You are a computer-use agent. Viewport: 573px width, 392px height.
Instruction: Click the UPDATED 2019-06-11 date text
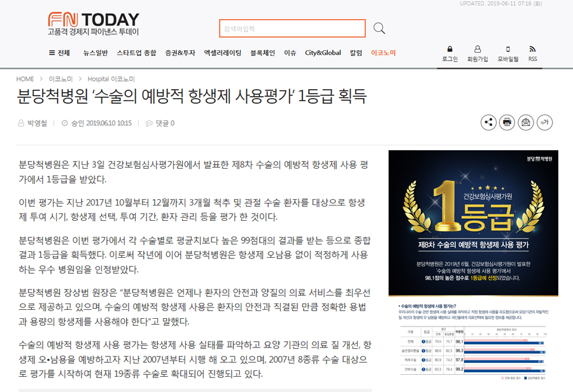coord(500,4)
